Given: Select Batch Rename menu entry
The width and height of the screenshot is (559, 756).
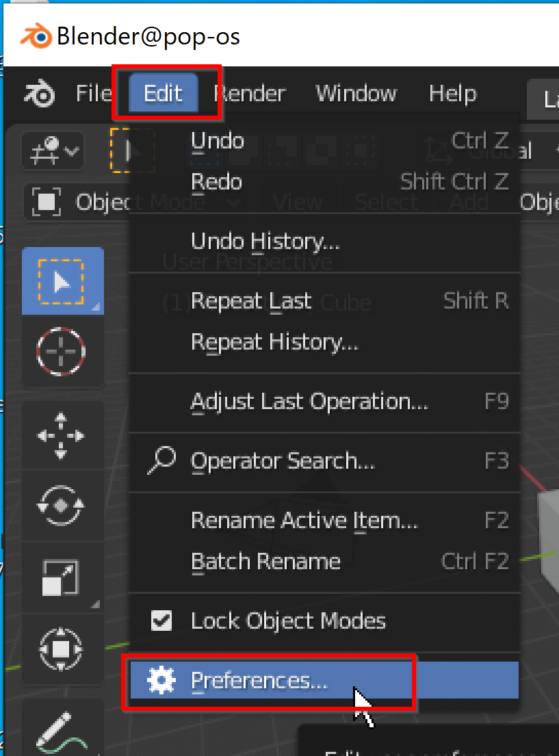Looking at the screenshot, I should [265, 562].
